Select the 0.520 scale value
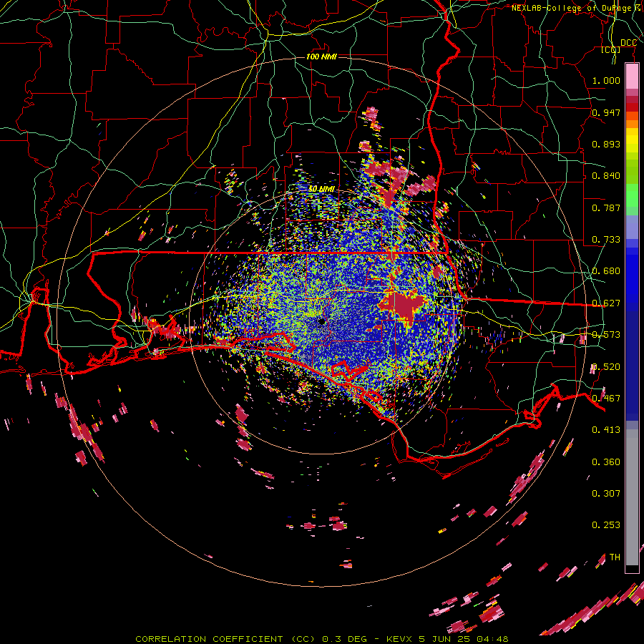Viewport: 644px width, 644px height. [606, 366]
